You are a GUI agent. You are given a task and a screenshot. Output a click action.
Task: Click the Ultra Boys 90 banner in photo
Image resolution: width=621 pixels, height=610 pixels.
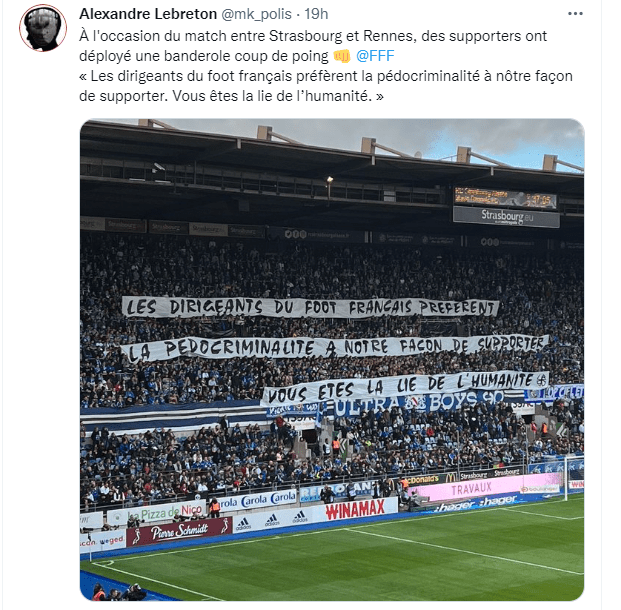tap(418, 404)
